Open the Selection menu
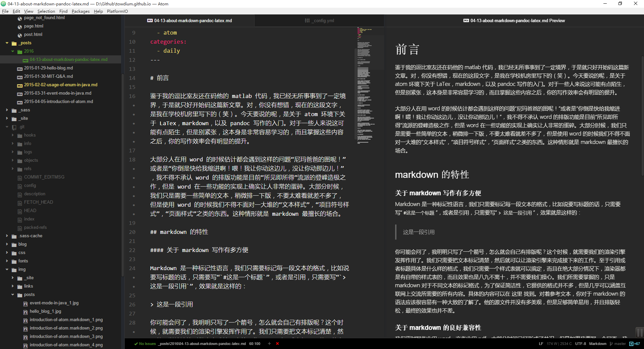Viewport: 644px width, 349px height. point(46,11)
